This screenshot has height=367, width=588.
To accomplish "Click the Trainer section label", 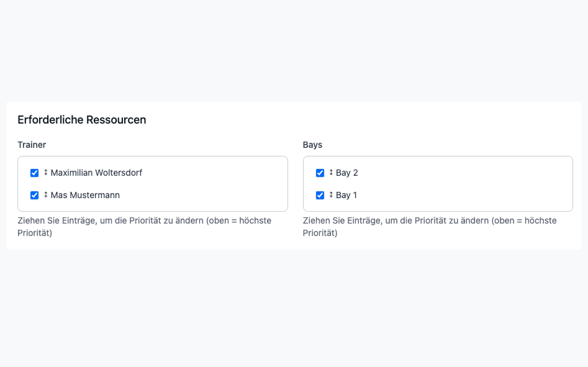I will tap(31, 145).
